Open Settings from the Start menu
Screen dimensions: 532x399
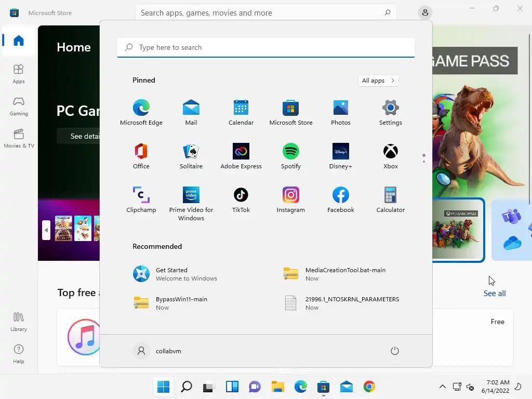391,112
